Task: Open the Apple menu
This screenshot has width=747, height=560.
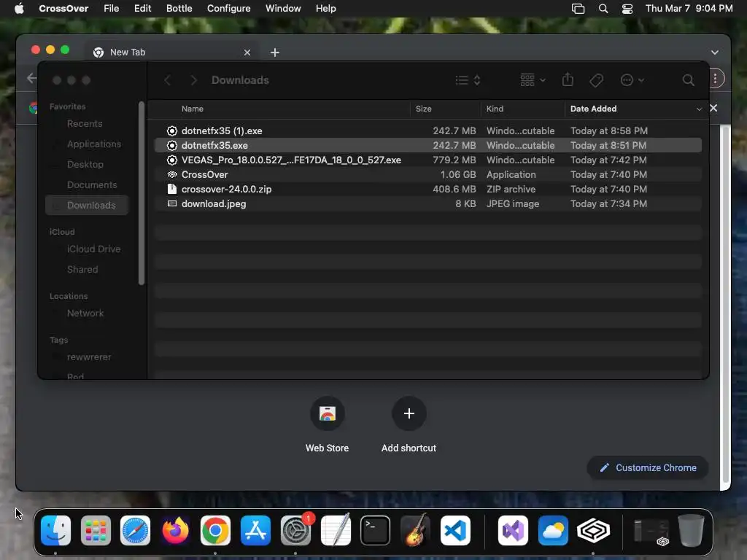Action: click(x=19, y=8)
